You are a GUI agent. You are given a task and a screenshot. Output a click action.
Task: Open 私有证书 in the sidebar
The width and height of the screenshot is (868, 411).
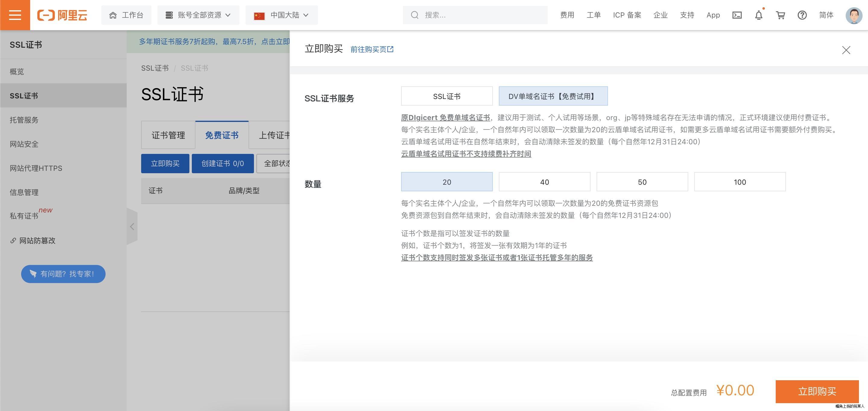[63, 216]
